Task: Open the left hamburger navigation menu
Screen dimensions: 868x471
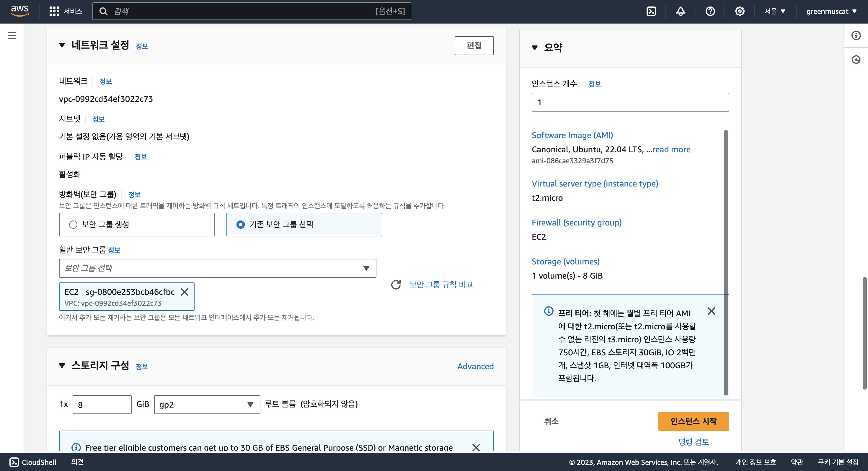Action: pos(12,35)
